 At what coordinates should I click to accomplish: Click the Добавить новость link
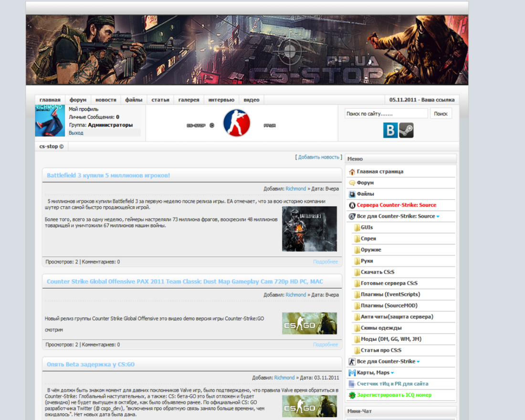click(x=319, y=157)
